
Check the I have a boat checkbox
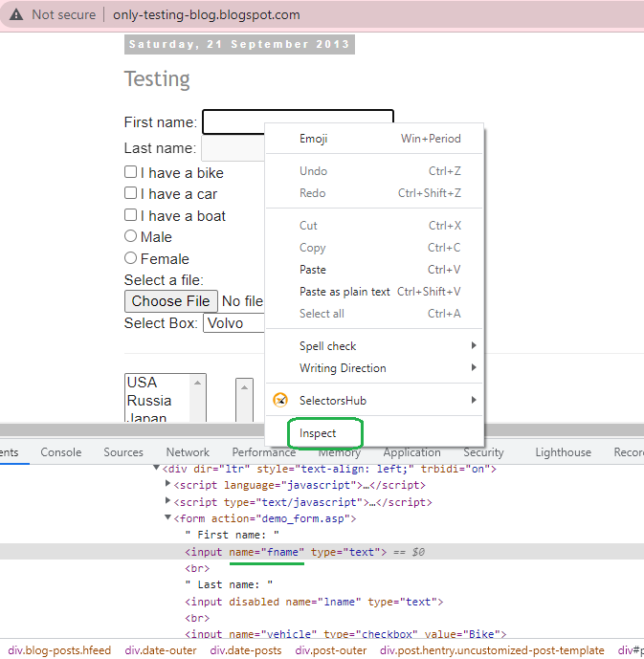(130, 215)
